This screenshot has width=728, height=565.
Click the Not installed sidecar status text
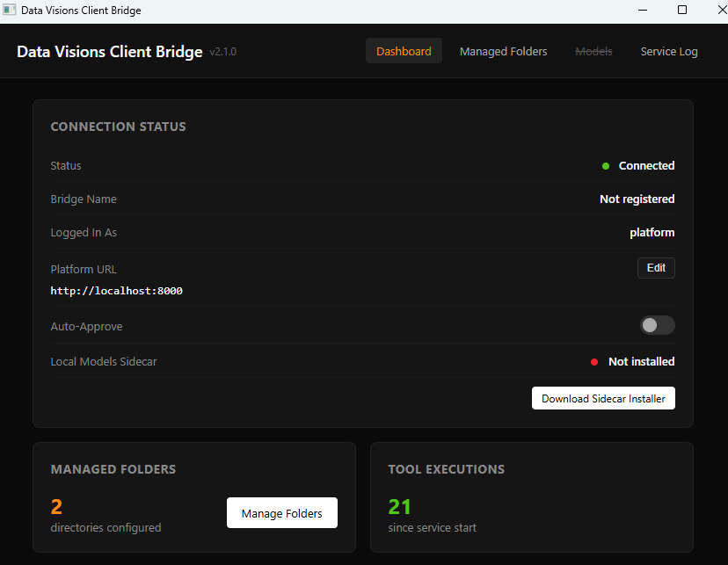(641, 361)
